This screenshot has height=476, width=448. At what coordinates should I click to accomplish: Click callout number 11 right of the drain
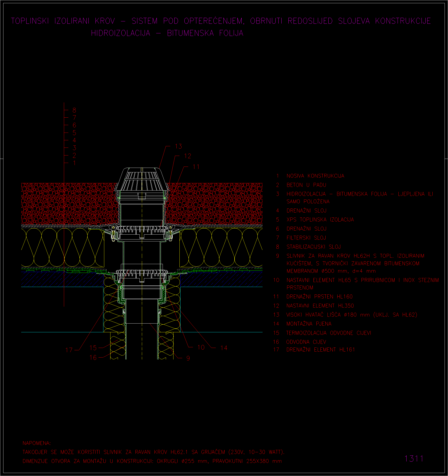click(x=196, y=167)
